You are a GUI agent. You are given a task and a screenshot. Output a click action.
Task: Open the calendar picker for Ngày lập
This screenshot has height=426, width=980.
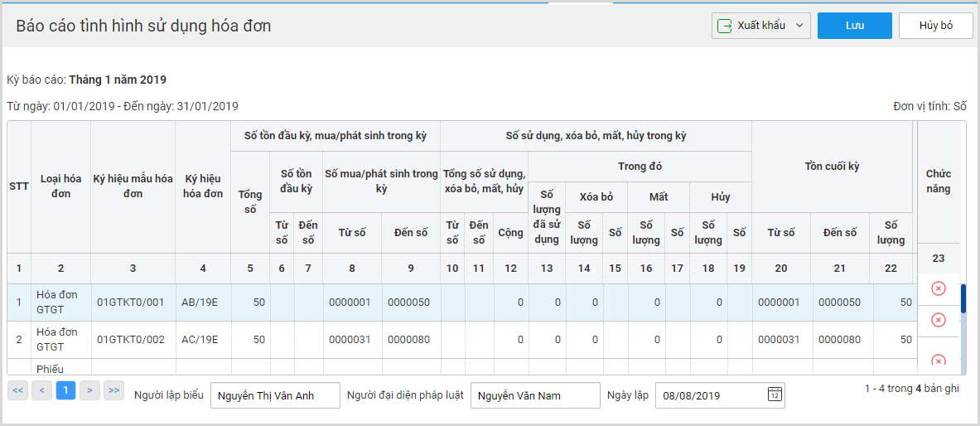pos(775,395)
